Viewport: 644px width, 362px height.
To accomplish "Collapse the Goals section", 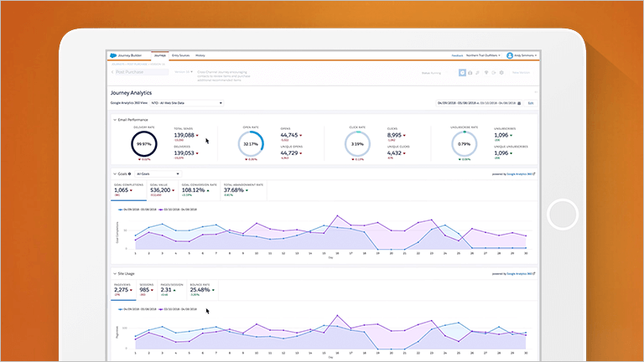I will point(115,174).
